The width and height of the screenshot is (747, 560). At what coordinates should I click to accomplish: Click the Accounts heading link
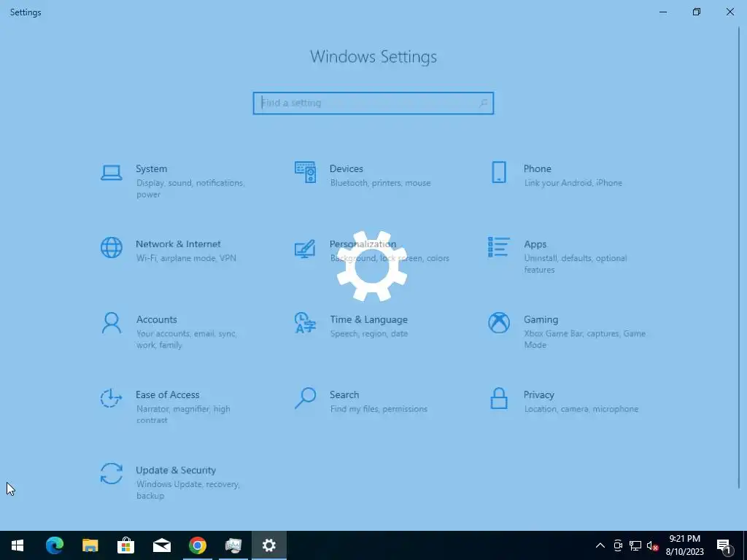click(x=156, y=319)
